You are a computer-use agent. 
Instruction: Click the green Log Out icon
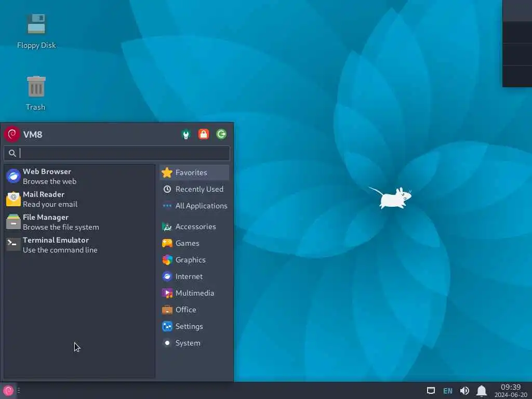[221, 135]
